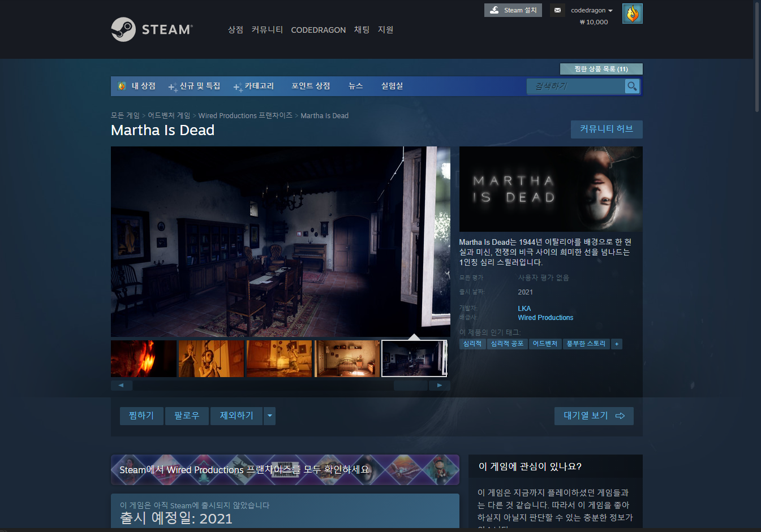Screen dimensions: 761x532
Task: Click the 어드벤처 게임 breadcrumb link
Action: 169,115
